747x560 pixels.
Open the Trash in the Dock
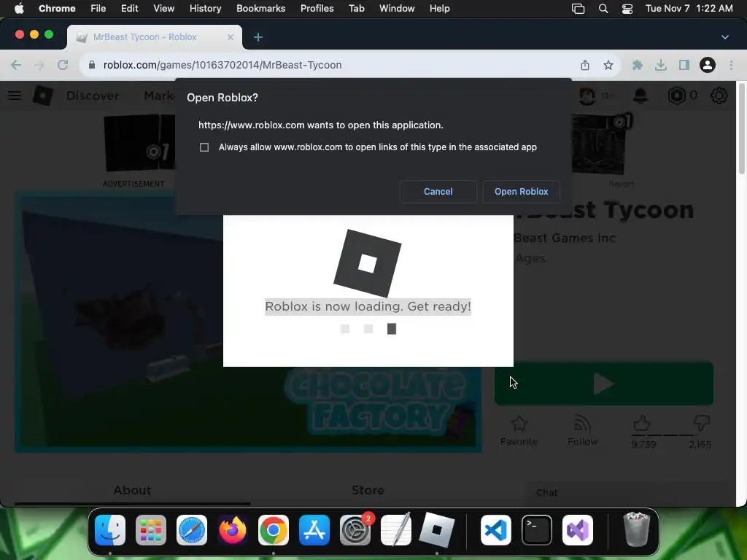coord(636,529)
